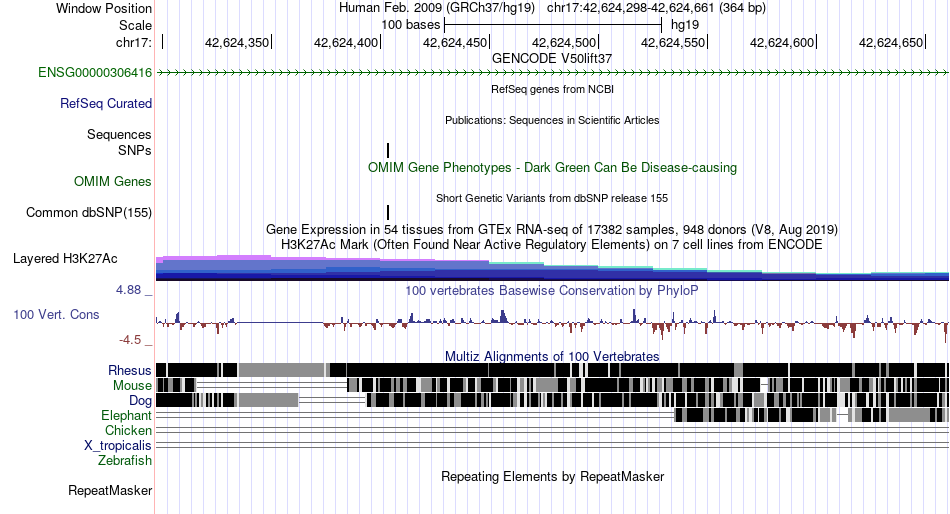Click the hg19 label beside scale bar

pyautogui.click(x=685, y=25)
